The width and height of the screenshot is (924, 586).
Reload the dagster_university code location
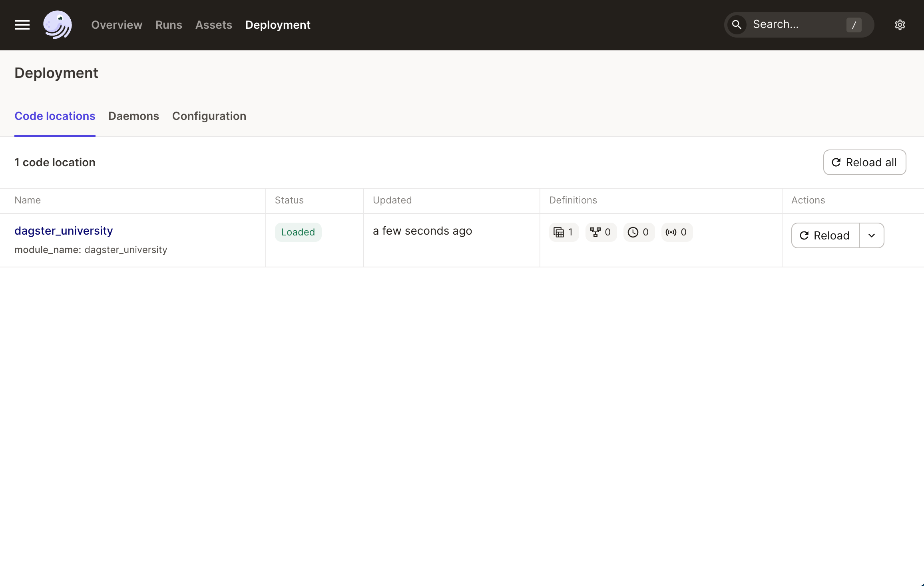tap(825, 235)
